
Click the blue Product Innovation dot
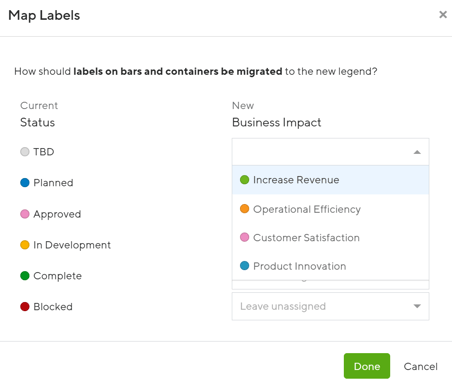coord(244,266)
